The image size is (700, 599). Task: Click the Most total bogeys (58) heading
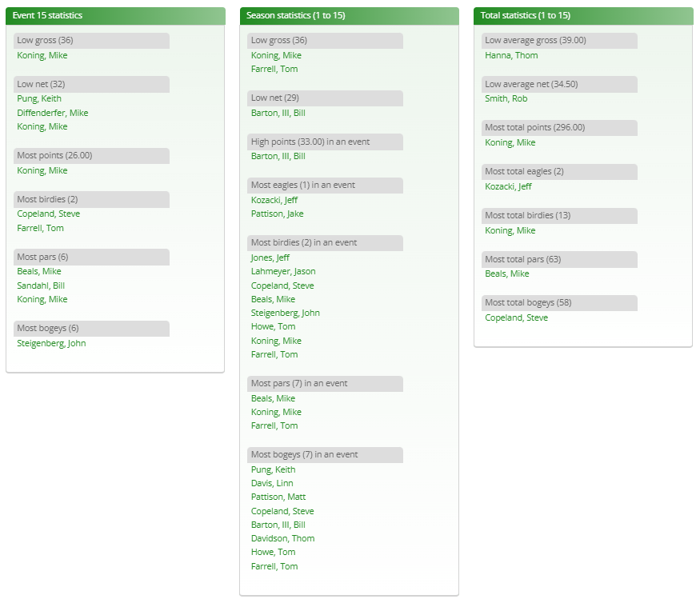tap(559, 303)
